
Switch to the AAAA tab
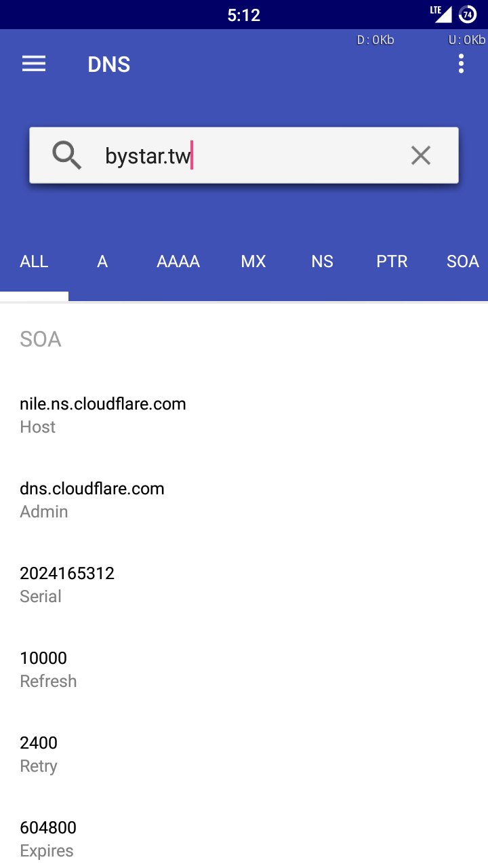[x=178, y=262]
